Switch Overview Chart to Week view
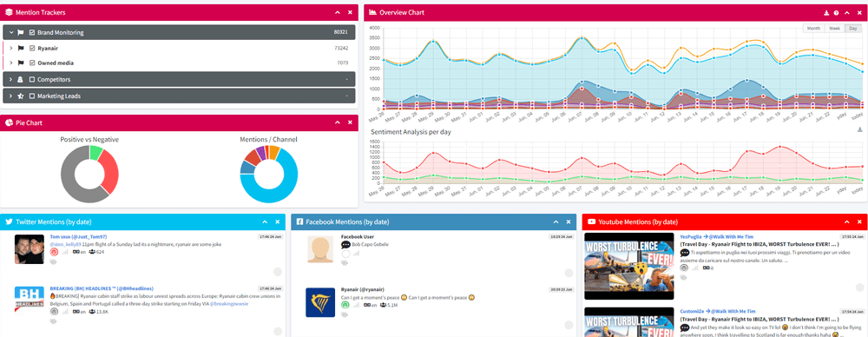Image resolution: width=868 pixels, height=337 pixels. pos(835,29)
